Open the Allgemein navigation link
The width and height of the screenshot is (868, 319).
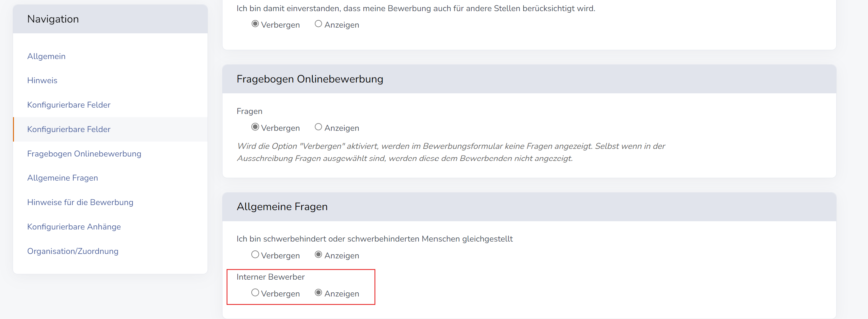46,56
